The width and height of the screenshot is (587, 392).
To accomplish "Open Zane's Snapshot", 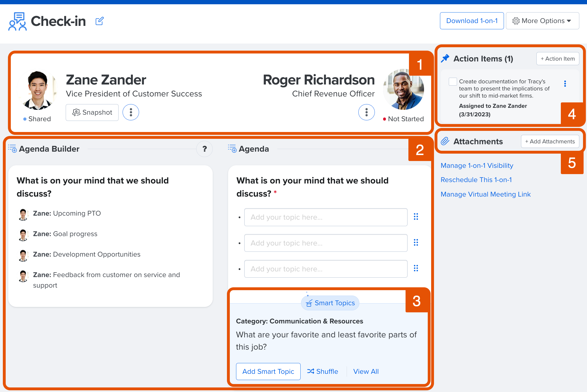I will [92, 112].
